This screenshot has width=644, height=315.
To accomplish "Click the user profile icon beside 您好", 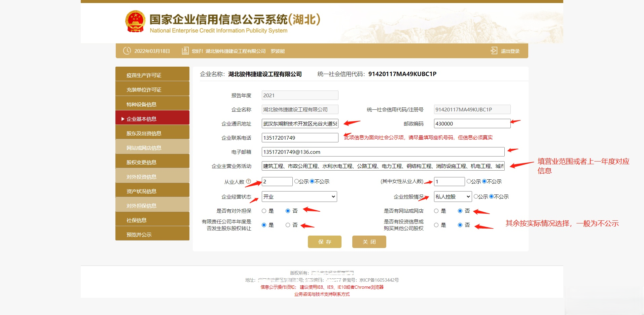I will click(x=185, y=51).
